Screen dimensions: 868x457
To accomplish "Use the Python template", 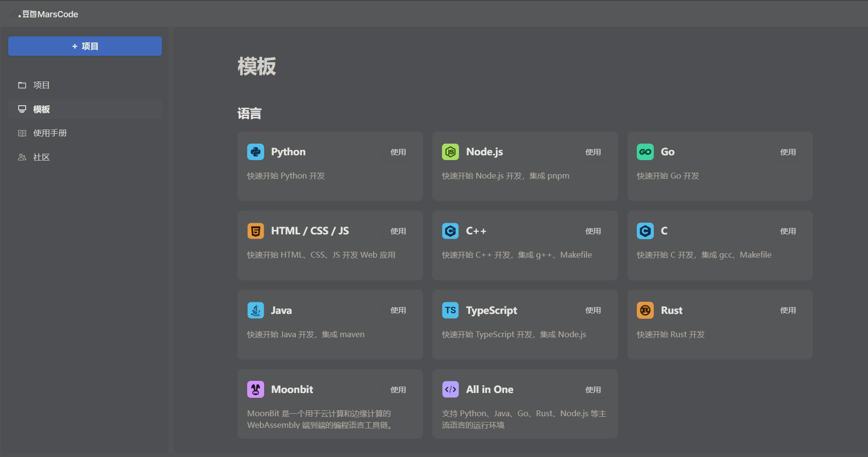I will pyautogui.click(x=398, y=152).
